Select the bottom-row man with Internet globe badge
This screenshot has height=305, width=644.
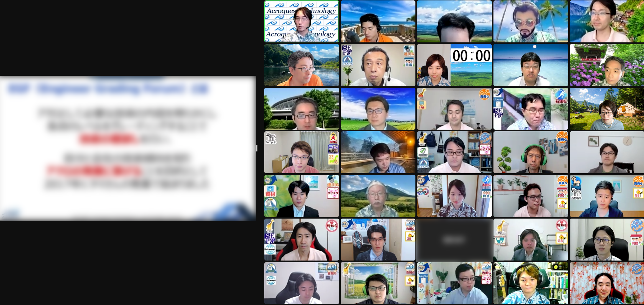click(301, 283)
